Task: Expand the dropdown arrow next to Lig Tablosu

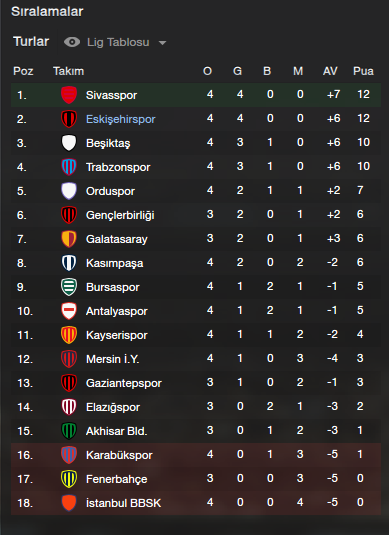Action: tap(162, 43)
